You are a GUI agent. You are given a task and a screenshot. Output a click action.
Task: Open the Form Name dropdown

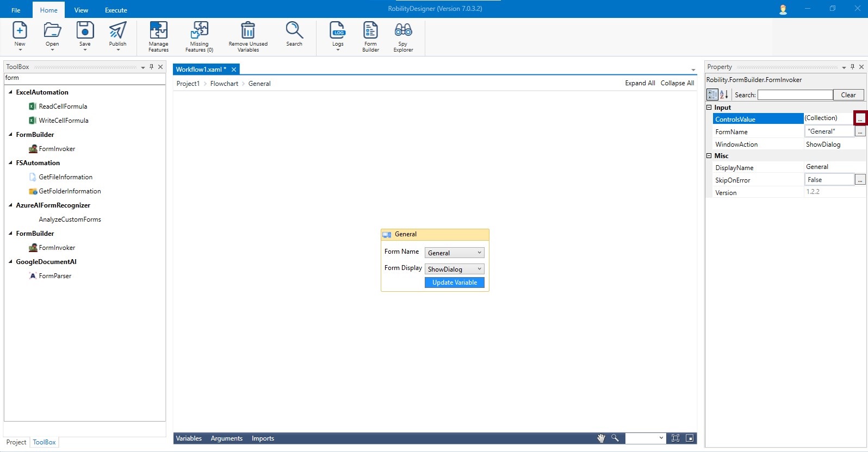(454, 253)
